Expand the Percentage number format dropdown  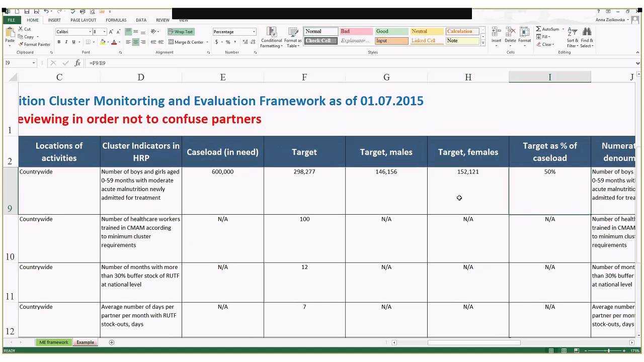coord(254,32)
